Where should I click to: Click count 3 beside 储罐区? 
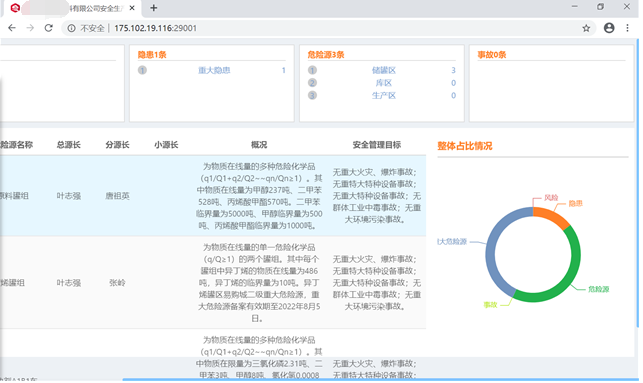(453, 70)
